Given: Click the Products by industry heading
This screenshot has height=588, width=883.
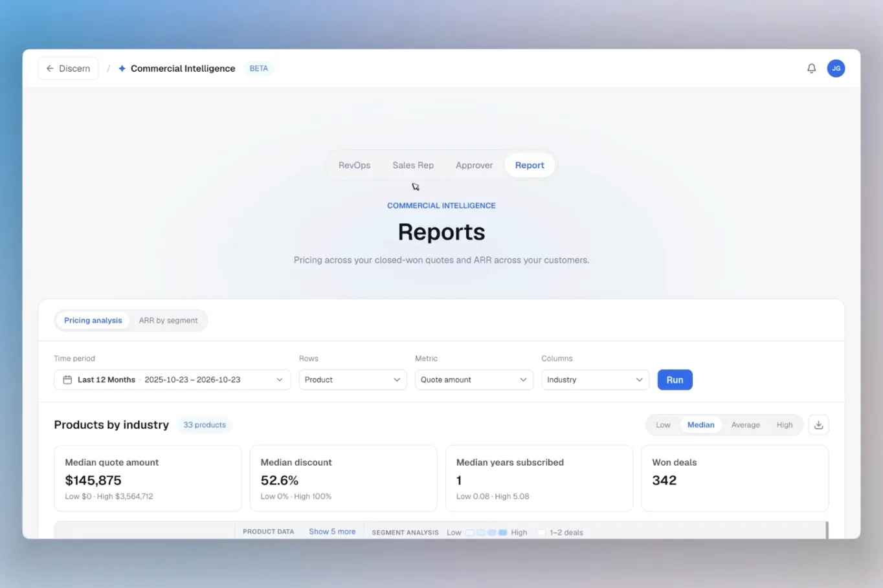Looking at the screenshot, I should [111, 425].
